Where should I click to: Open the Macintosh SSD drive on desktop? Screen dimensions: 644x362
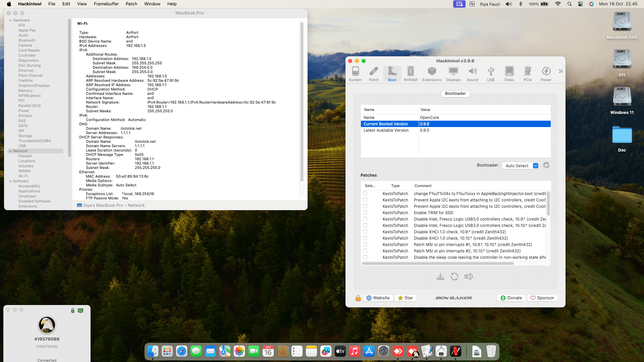coord(622,26)
